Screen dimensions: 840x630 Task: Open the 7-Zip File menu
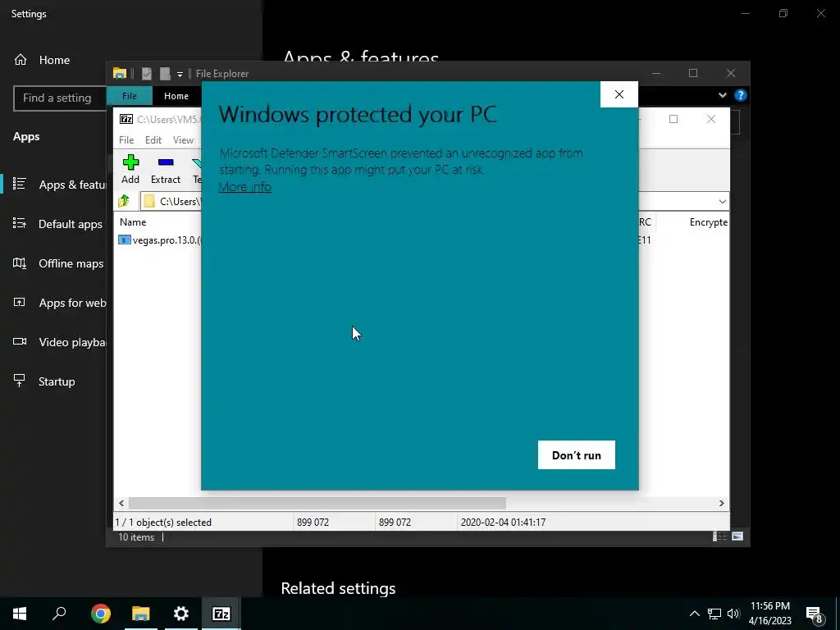[x=126, y=139]
